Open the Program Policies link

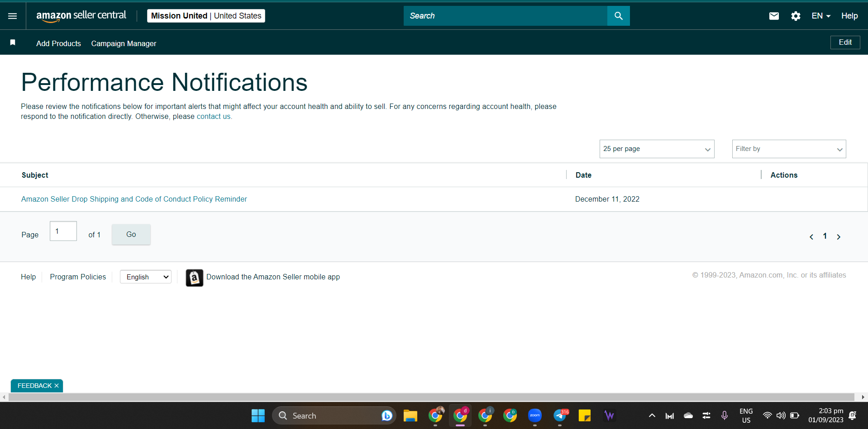tap(78, 277)
